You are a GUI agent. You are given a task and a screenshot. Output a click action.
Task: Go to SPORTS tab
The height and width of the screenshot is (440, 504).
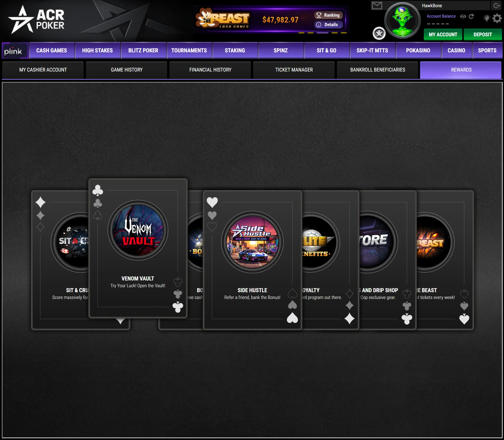(x=487, y=51)
